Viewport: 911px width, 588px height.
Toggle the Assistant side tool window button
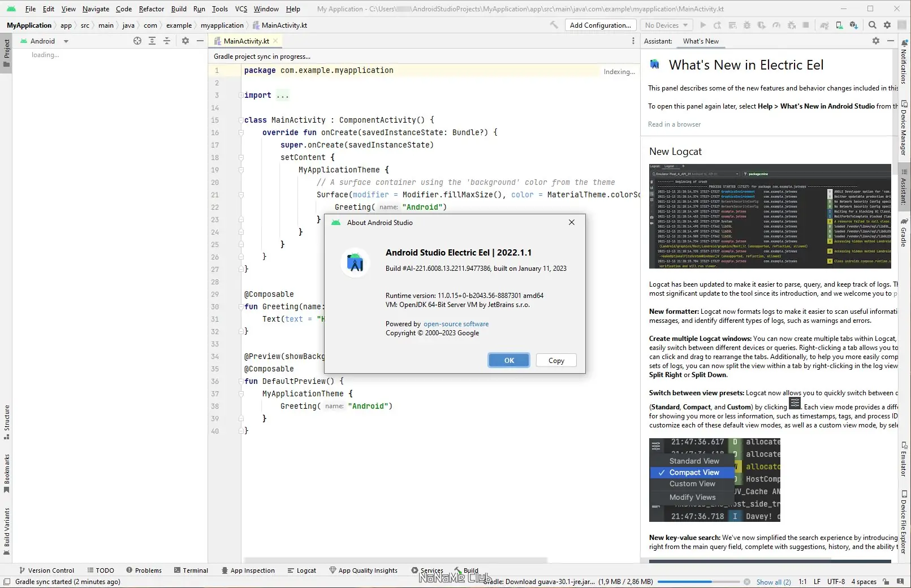coord(904,187)
